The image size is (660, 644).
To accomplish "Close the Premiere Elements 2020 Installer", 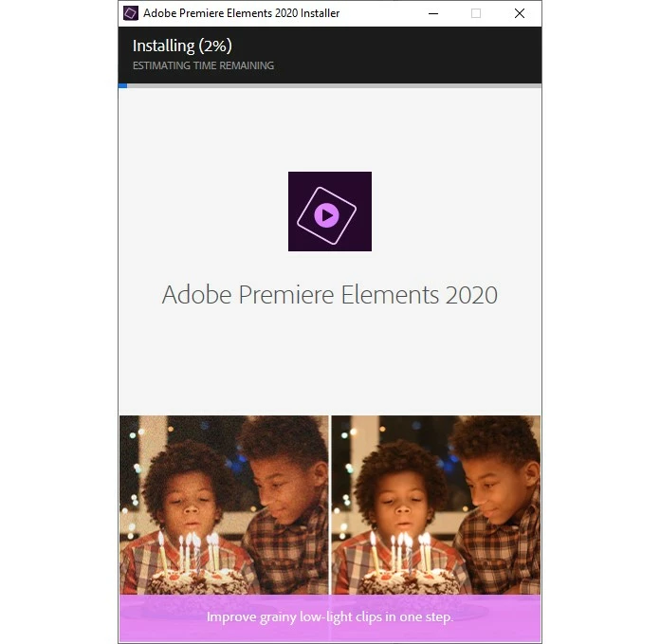I will pos(520,13).
